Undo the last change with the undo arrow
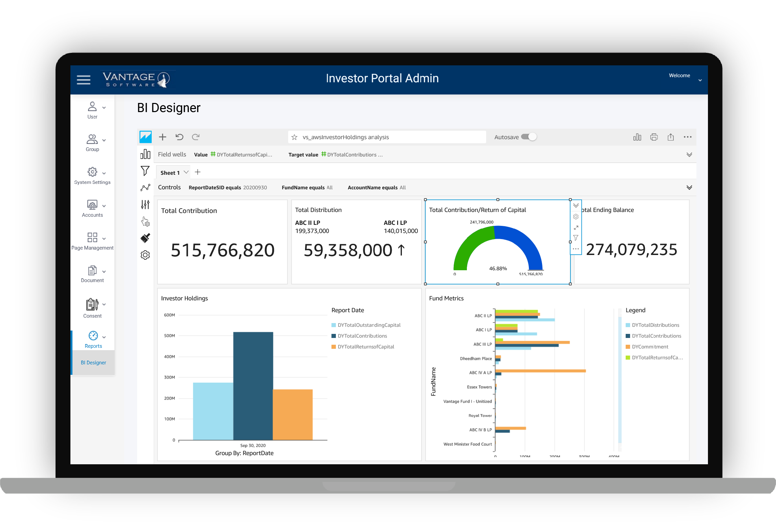The image size is (776, 532). tap(179, 137)
